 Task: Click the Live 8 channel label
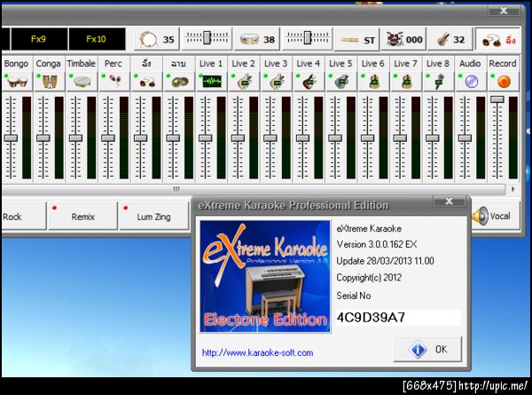pos(438,64)
